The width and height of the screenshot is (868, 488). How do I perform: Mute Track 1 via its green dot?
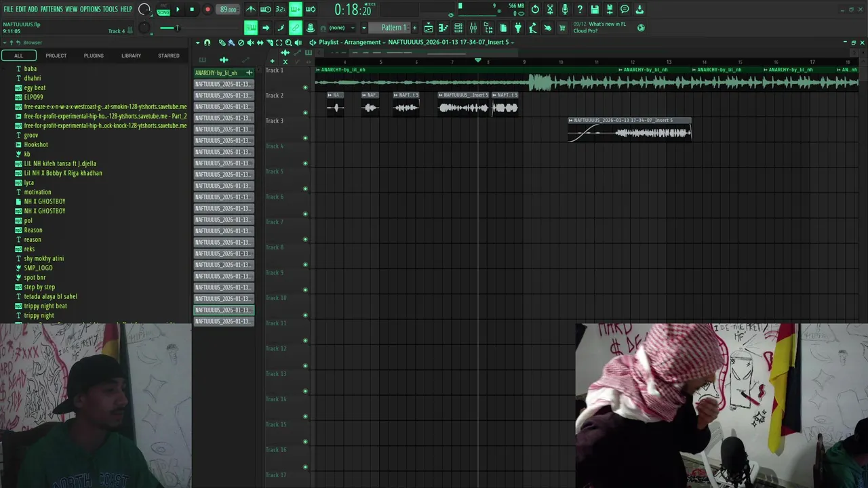point(305,87)
